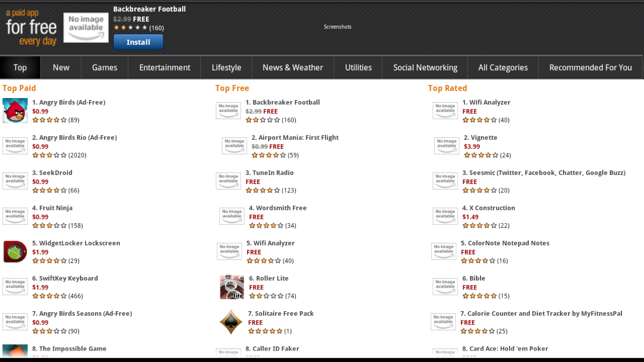Open the Angry Birds red bird icon
Image resolution: width=644 pixels, height=362 pixels.
(15, 110)
